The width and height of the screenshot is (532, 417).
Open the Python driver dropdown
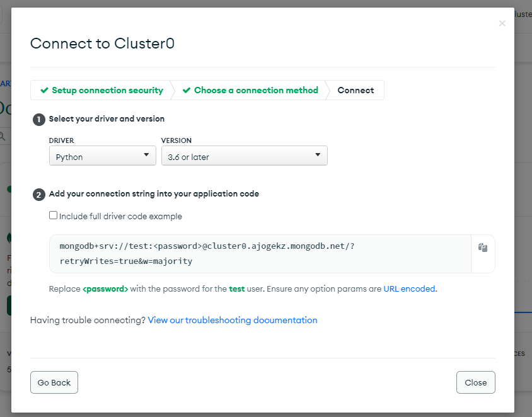click(103, 156)
